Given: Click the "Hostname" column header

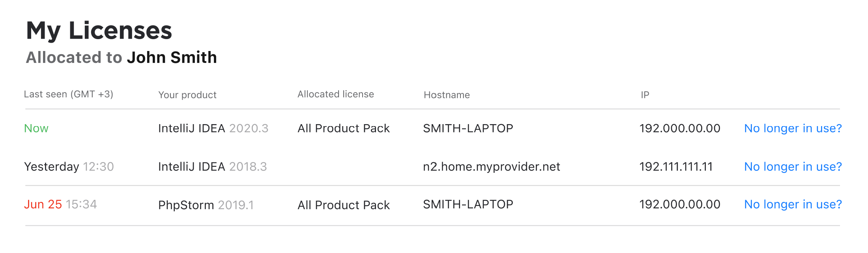Looking at the screenshot, I should click(x=447, y=95).
